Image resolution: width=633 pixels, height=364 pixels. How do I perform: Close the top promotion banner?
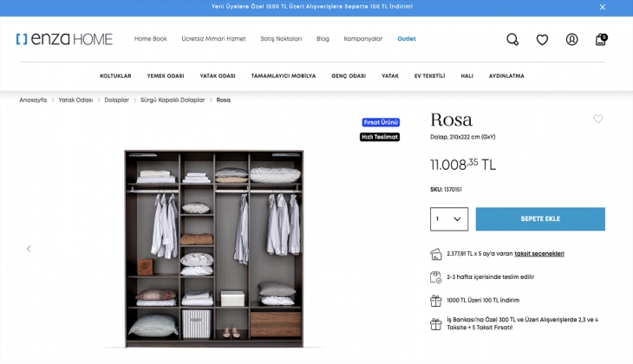(603, 7)
